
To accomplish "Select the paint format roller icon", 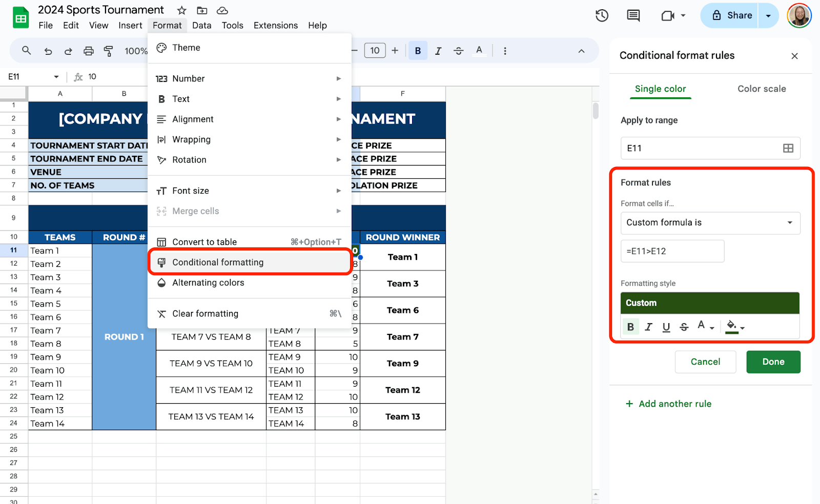I will 109,51.
